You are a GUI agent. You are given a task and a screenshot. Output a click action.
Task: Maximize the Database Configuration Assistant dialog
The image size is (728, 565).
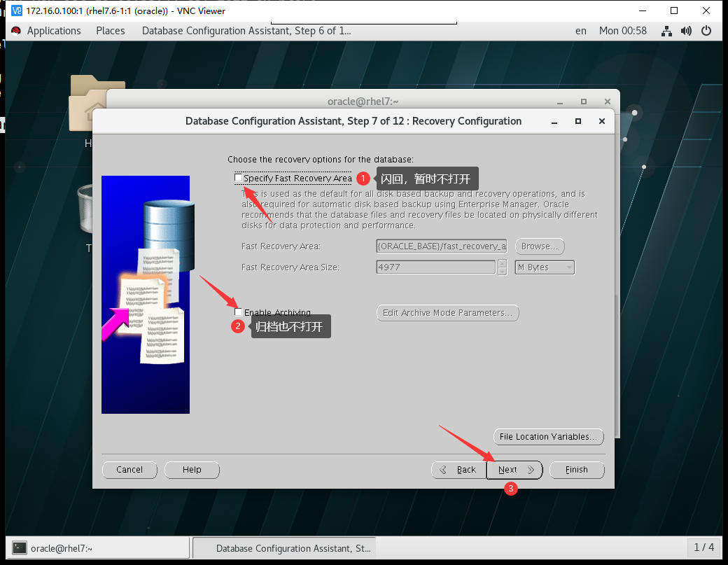pos(578,121)
